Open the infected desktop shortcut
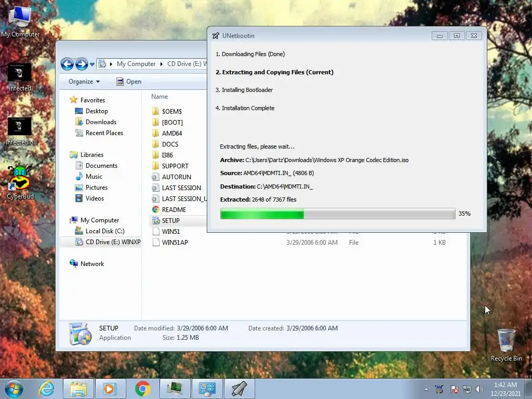Viewport: 532px width, 399px height. pyautogui.click(x=20, y=77)
